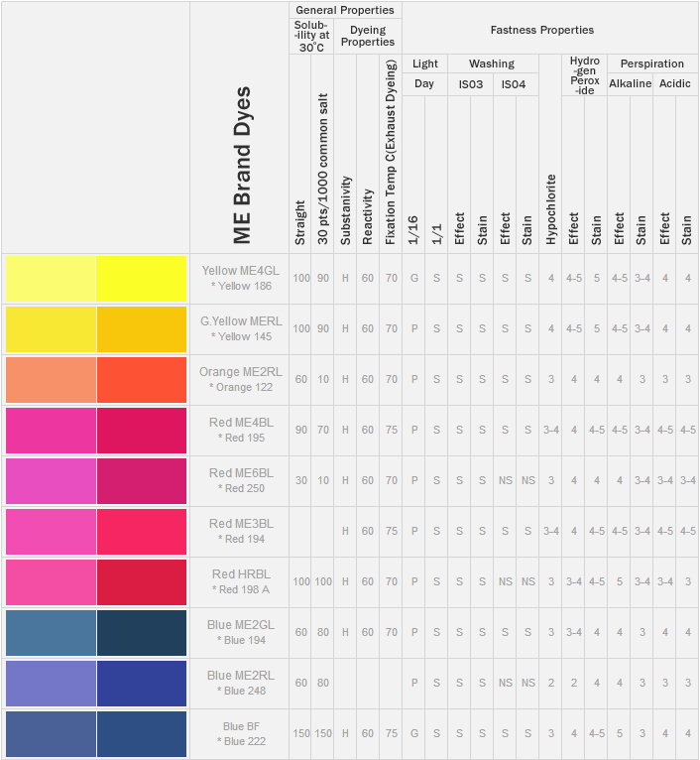Screen dimensions: 700x760
Task: Click the 'Acidic' sub-header
Action: (x=675, y=83)
